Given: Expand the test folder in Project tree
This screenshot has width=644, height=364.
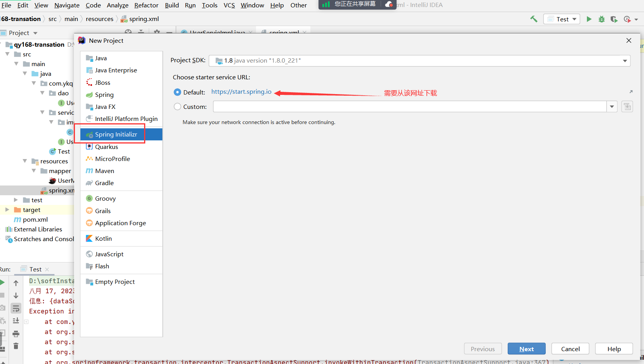Looking at the screenshot, I should [x=16, y=200].
